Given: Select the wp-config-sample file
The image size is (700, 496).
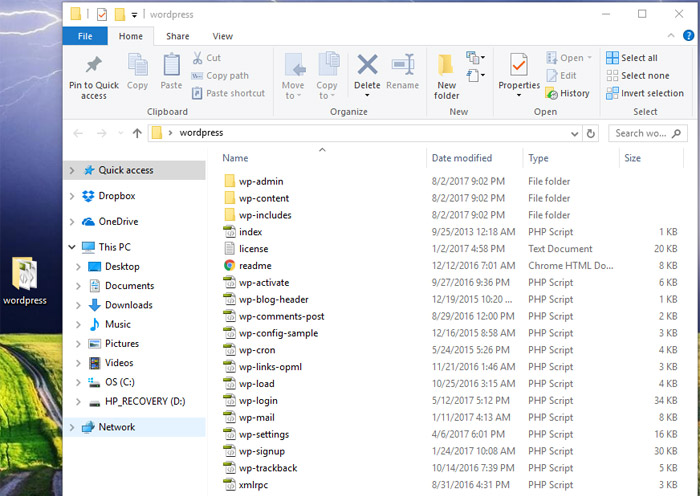Looking at the screenshot, I should pos(278,333).
